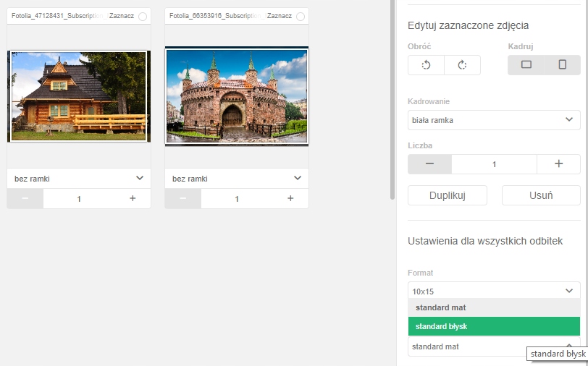Expand frame dropdown under castle photo
588x366 pixels.
[x=237, y=178]
